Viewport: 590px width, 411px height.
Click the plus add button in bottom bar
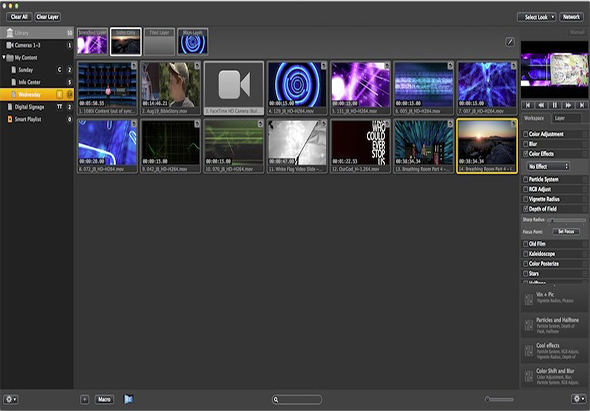85,400
